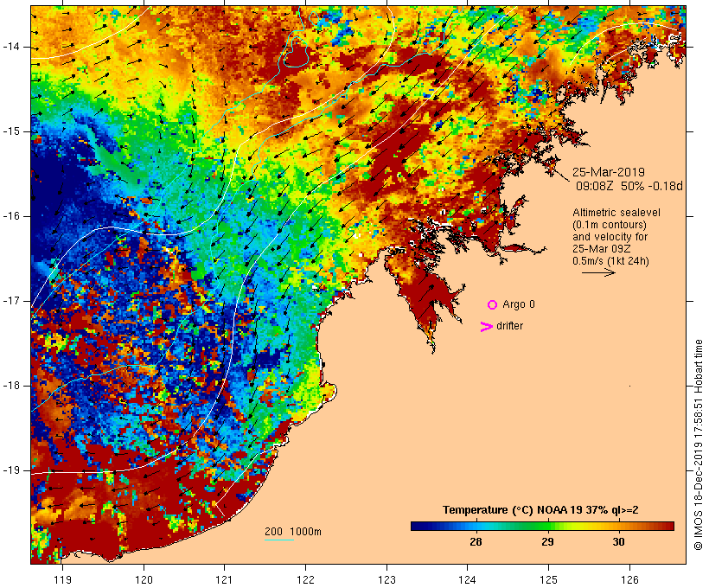
Task: Click the colorbar value 28
Action: [x=476, y=542]
